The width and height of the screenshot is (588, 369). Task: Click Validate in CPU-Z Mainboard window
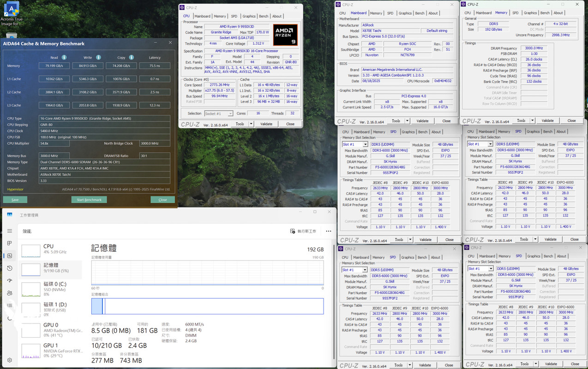point(422,121)
